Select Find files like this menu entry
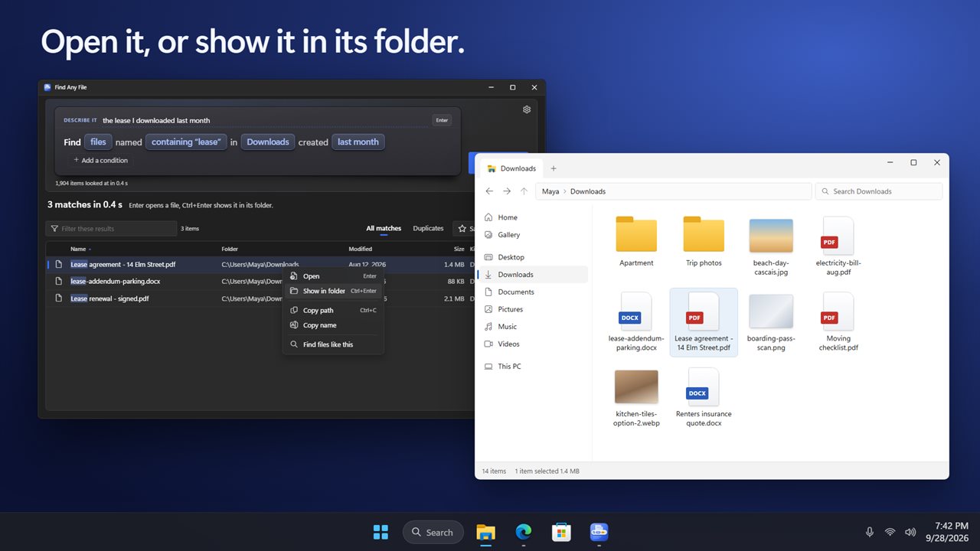980x551 pixels. (333, 344)
